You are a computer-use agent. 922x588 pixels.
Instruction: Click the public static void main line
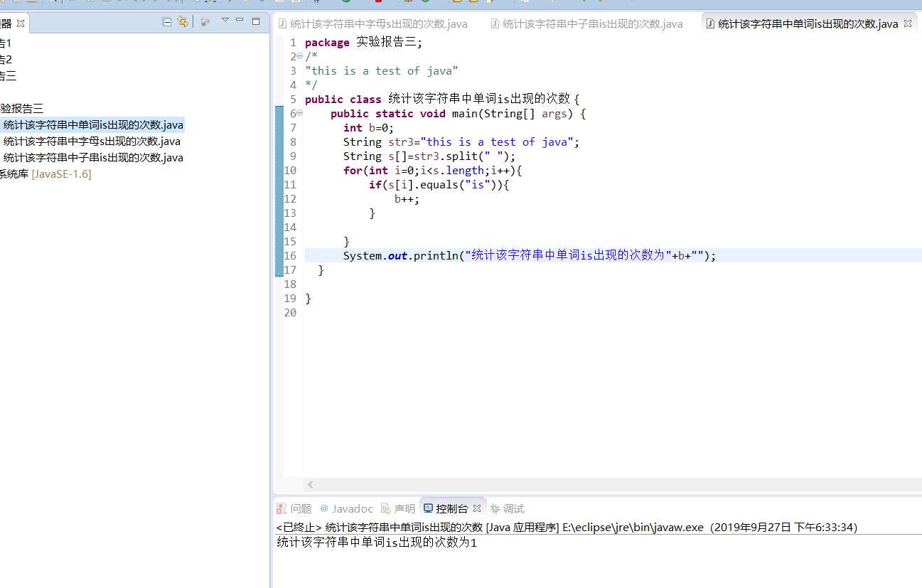click(x=459, y=114)
